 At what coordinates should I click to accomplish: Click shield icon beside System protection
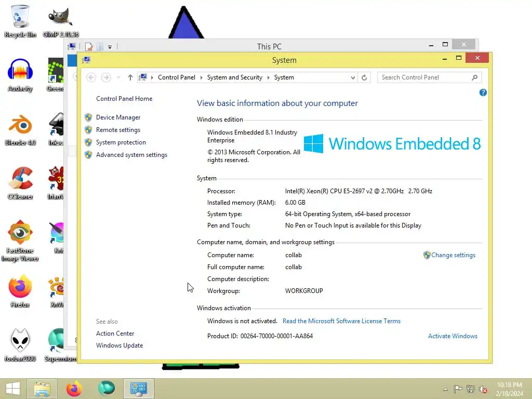click(x=88, y=142)
